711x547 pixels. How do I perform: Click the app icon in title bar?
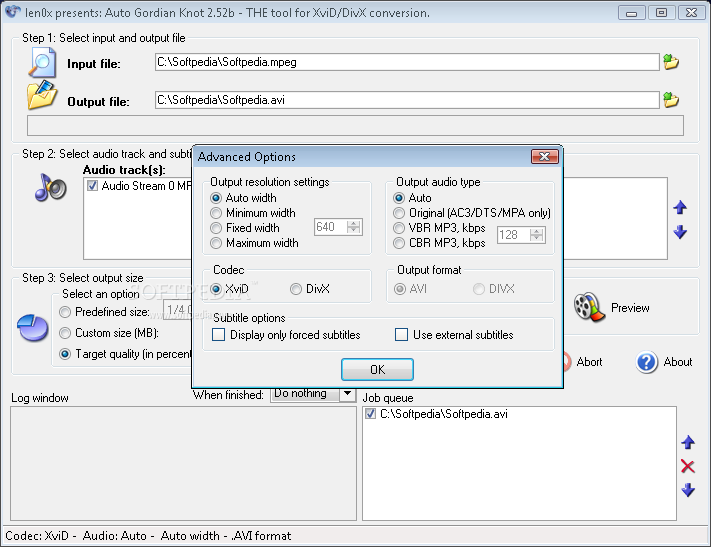13,11
